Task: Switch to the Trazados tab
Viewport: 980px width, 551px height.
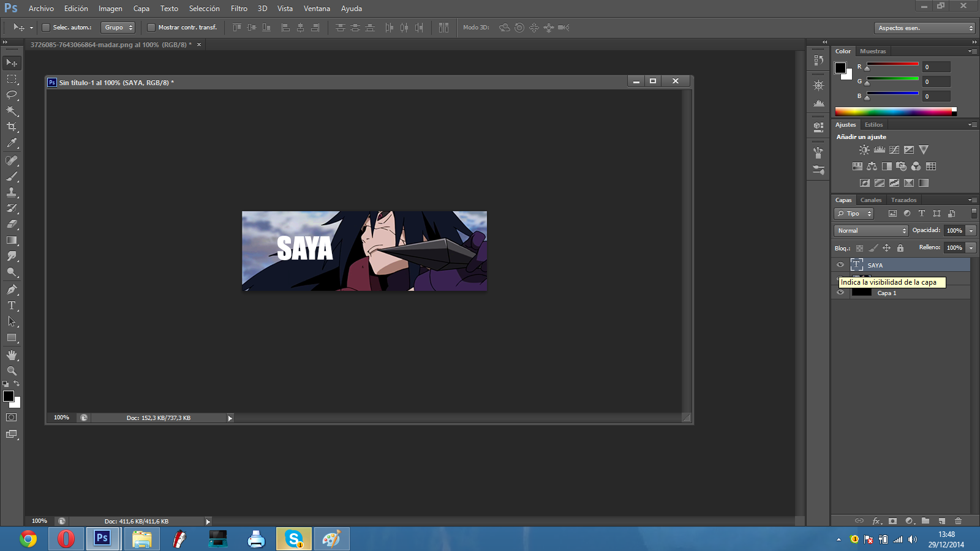Action: [903, 200]
